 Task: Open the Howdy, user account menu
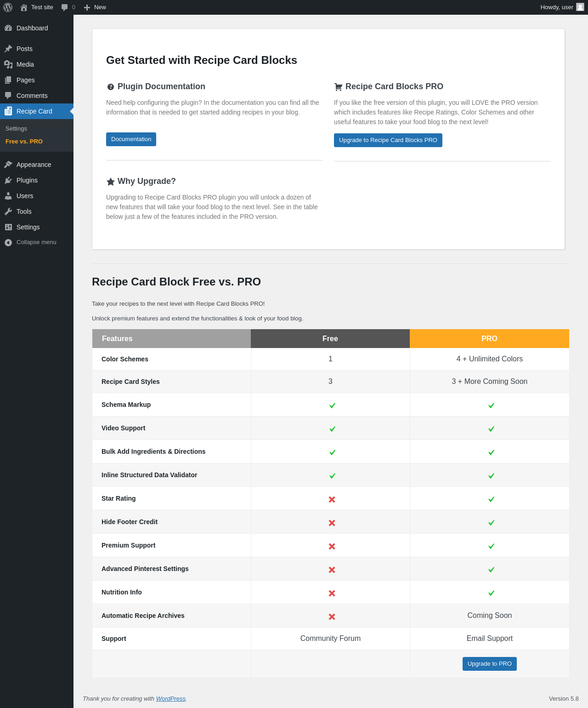click(562, 7)
